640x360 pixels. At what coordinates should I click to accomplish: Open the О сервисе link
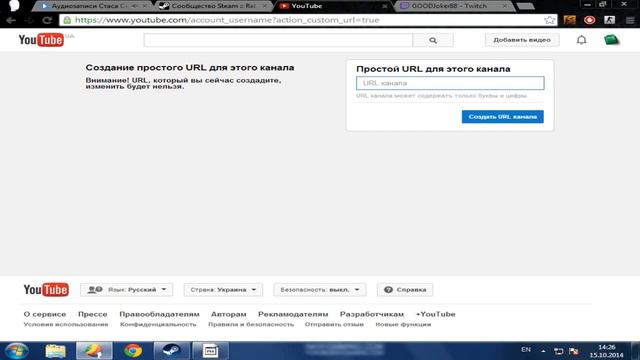point(45,314)
